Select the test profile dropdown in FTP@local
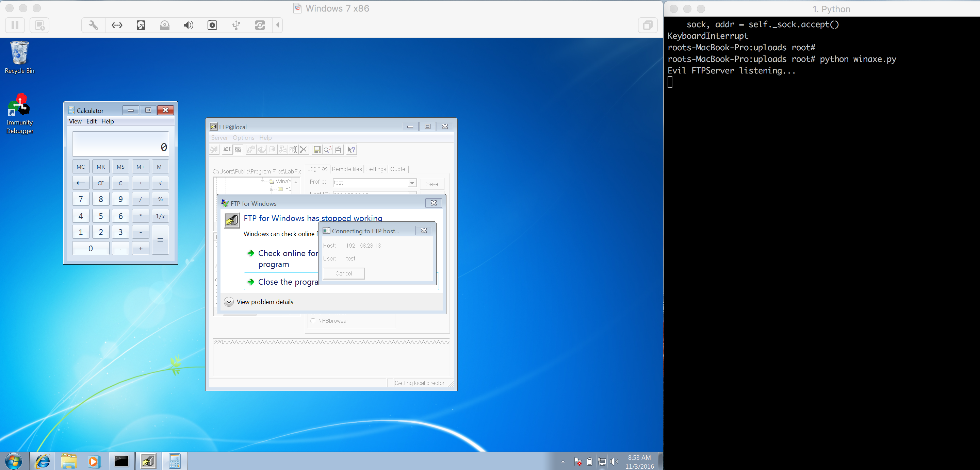This screenshot has height=470, width=980. (x=411, y=183)
